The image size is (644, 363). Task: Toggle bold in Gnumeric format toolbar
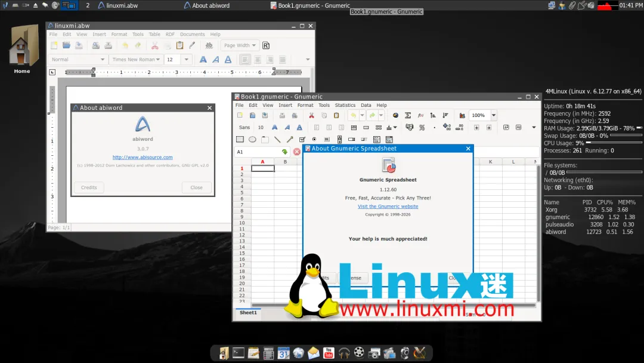275,127
